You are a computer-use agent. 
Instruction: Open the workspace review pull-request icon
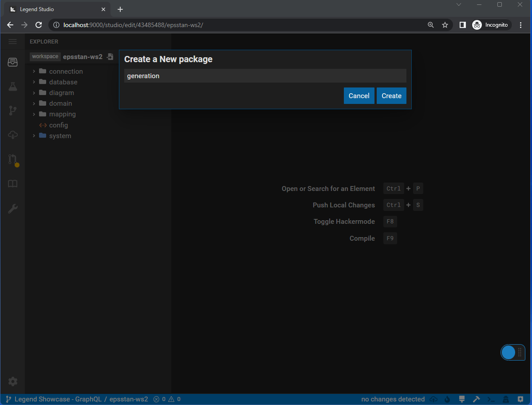click(x=13, y=160)
